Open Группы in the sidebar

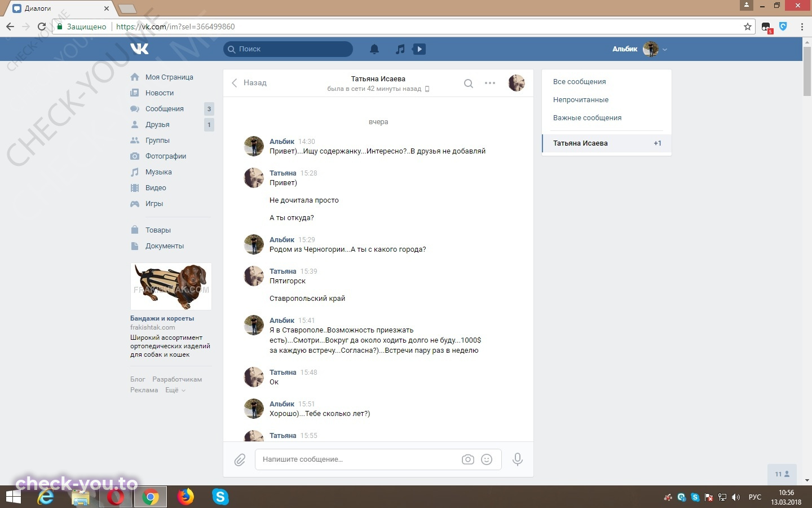pos(157,141)
